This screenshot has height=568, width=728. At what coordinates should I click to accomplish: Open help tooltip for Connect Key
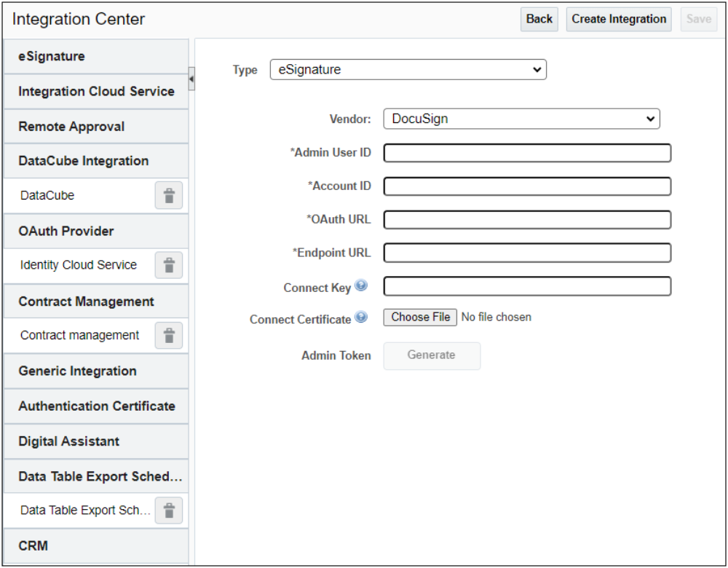coord(360,285)
